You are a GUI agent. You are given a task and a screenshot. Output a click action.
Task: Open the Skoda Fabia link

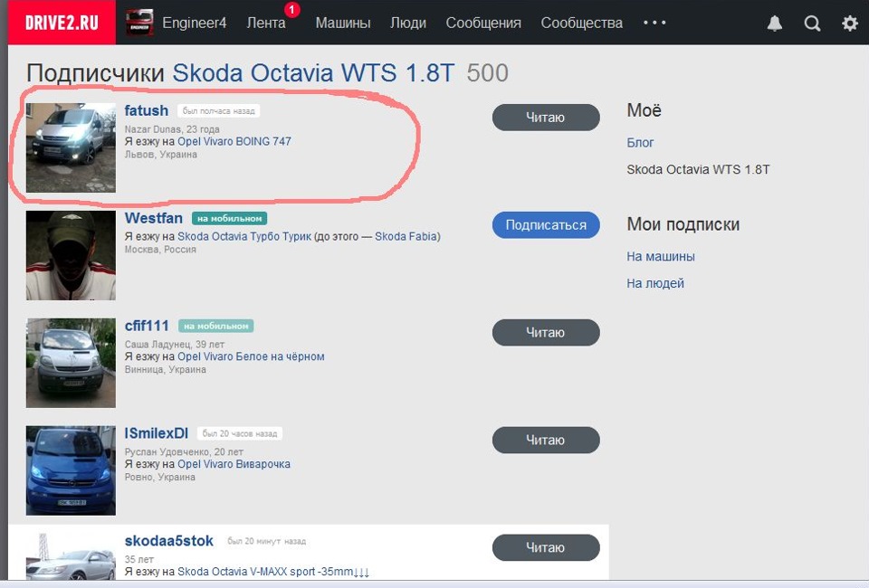pos(406,236)
